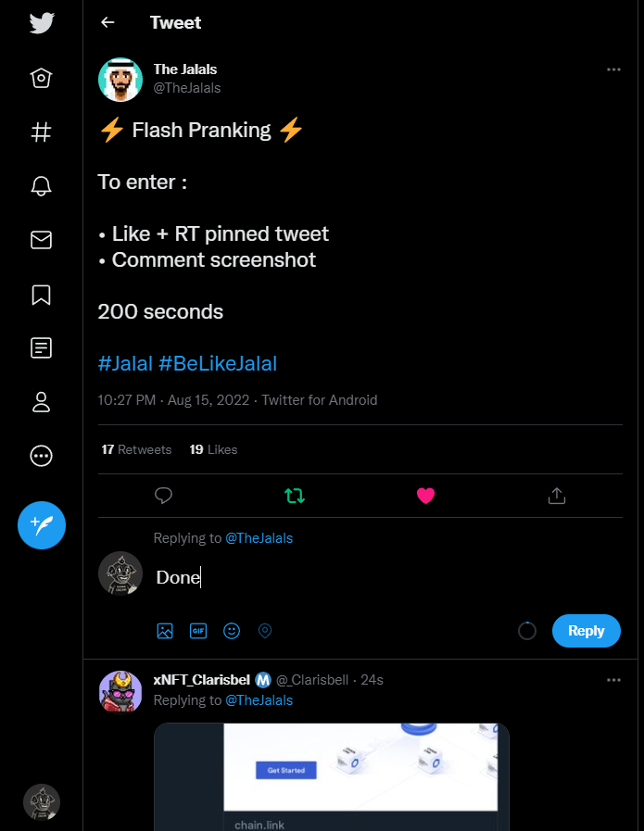Focus the reply text field with Done
The height and width of the screenshot is (831, 644).
(x=388, y=577)
